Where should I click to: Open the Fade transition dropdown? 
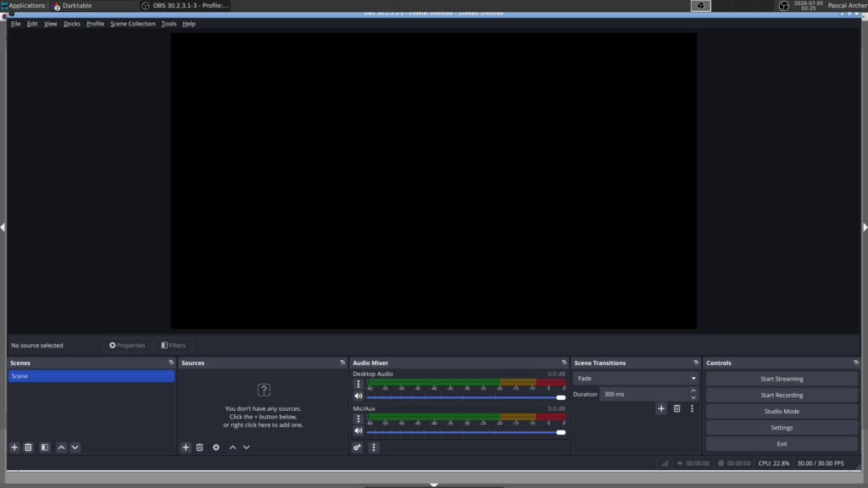click(x=636, y=379)
